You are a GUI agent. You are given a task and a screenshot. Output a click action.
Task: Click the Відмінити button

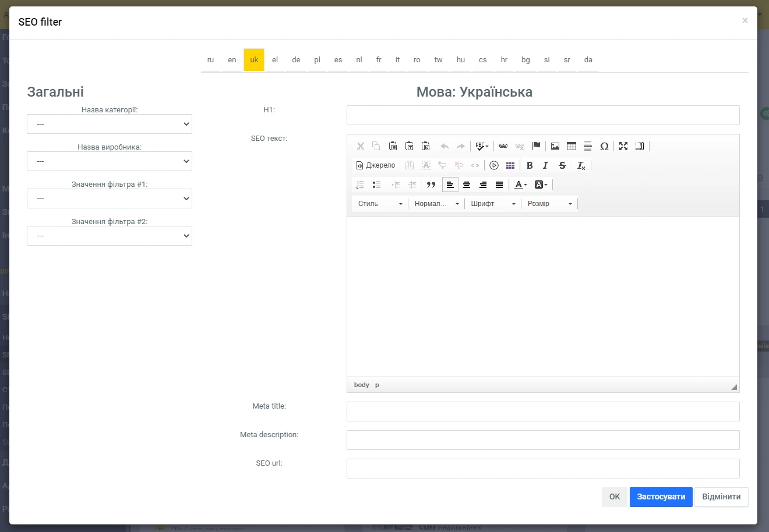tap(721, 497)
